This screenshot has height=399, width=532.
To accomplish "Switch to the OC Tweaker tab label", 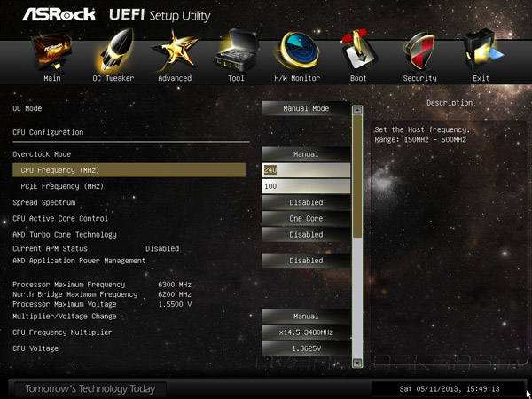I will [113, 78].
